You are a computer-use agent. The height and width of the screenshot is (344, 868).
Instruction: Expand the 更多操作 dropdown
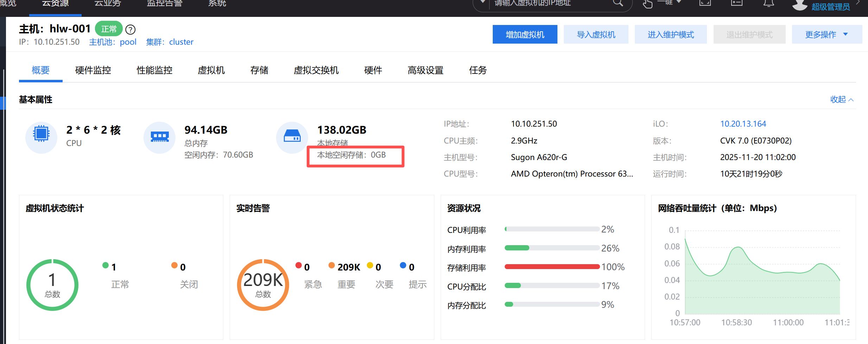tap(826, 34)
